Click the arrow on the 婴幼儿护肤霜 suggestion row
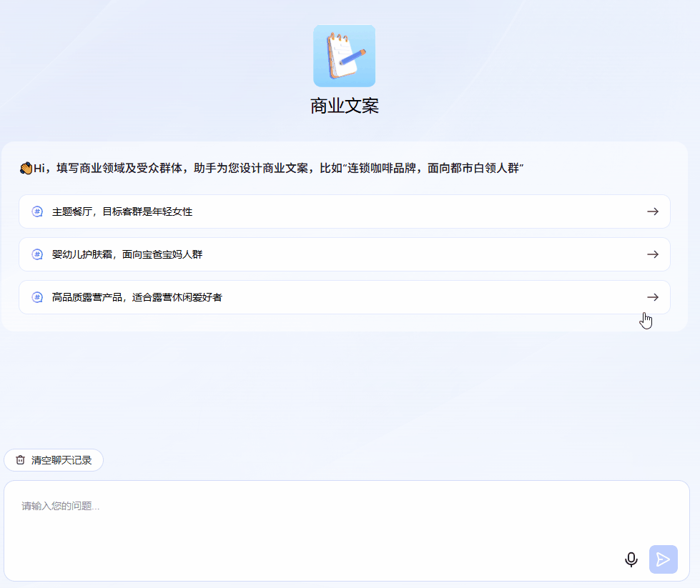700x588 pixels. 652,254
